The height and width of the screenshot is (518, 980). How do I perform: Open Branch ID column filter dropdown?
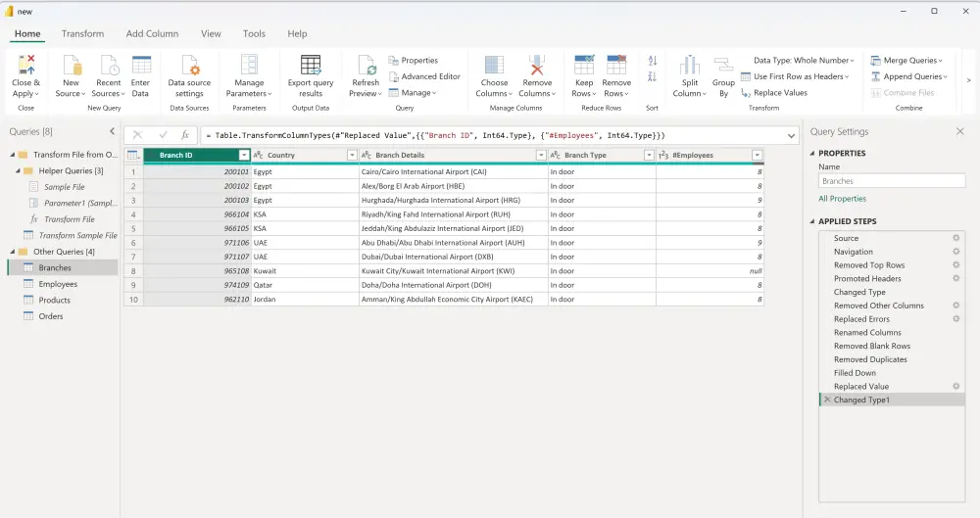[x=244, y=155]
